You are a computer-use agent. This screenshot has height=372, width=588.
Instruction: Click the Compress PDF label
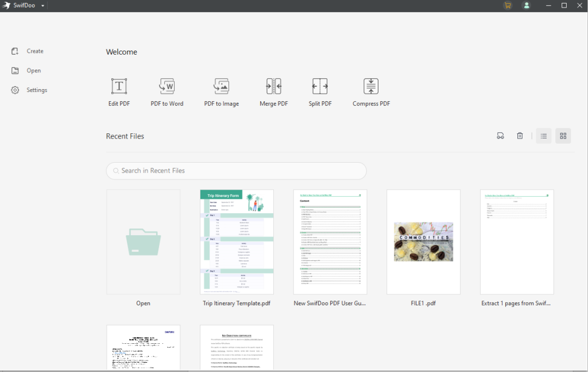tap(372, 103)
